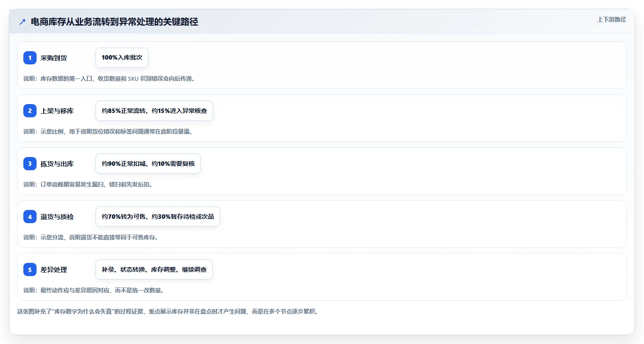Click step number 5 badge
Image resolution: width=644 pixels, height=344 pixels.
click(30, 269)
